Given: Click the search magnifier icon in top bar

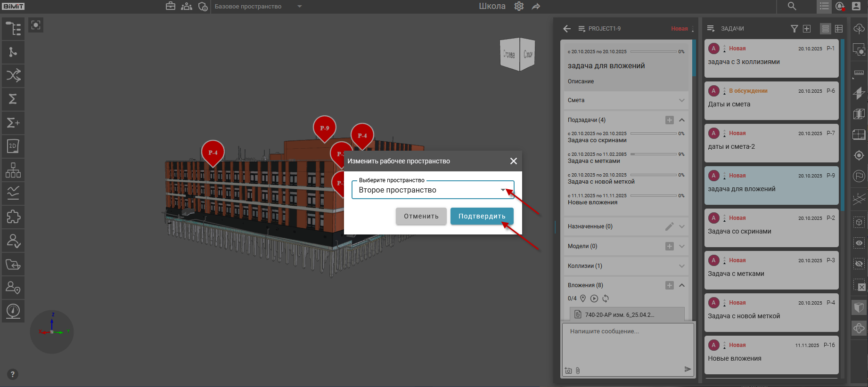Looking at the screenshot, I should (792, 7).
